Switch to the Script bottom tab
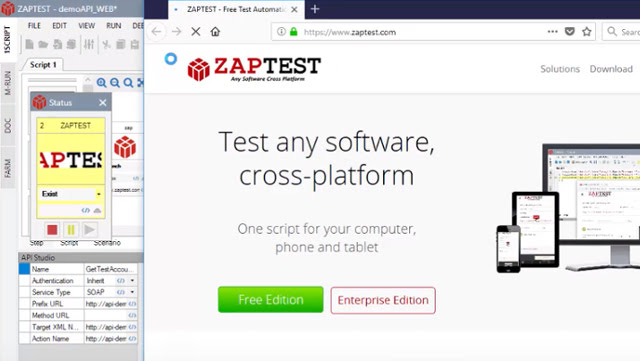This screenshot has width=640, height=361. [69, 243]
